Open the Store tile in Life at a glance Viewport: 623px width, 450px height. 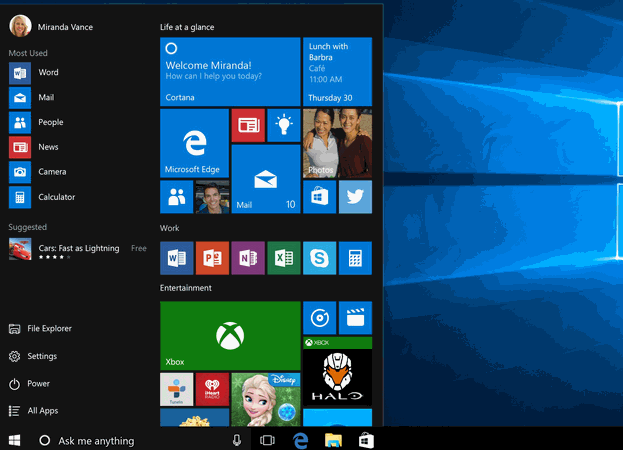click(319, 197)
